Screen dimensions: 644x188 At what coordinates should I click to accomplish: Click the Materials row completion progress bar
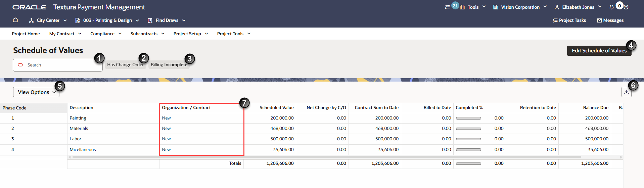(468, 129)
